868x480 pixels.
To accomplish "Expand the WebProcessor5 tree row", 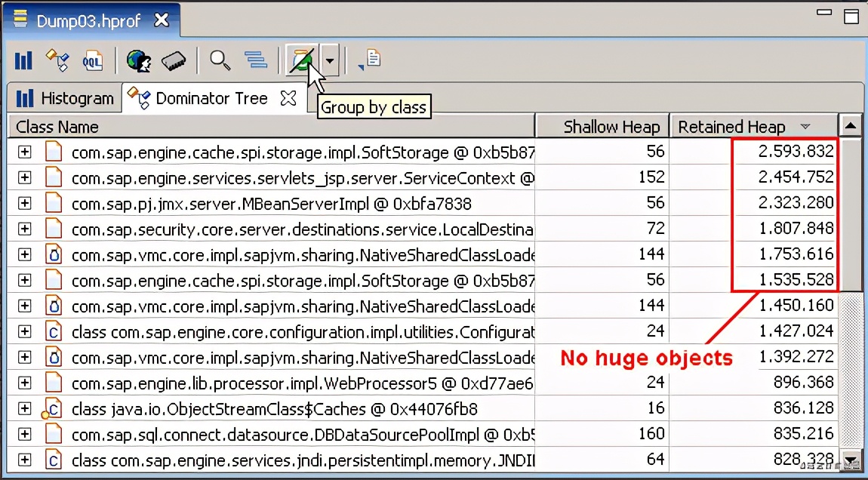I will 25,383.
